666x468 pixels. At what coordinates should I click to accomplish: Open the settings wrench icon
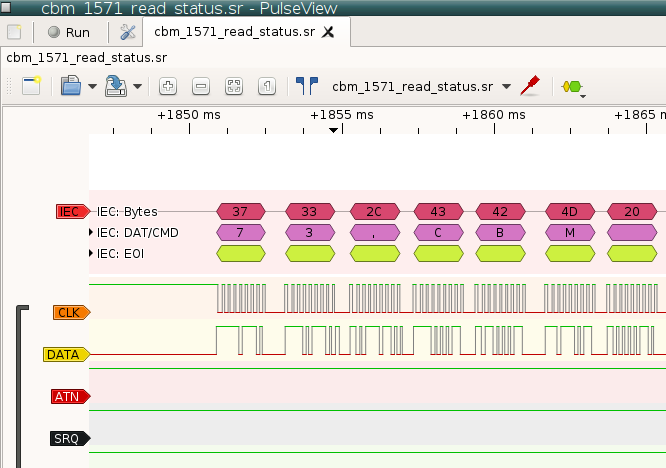(x=127, y=32)
